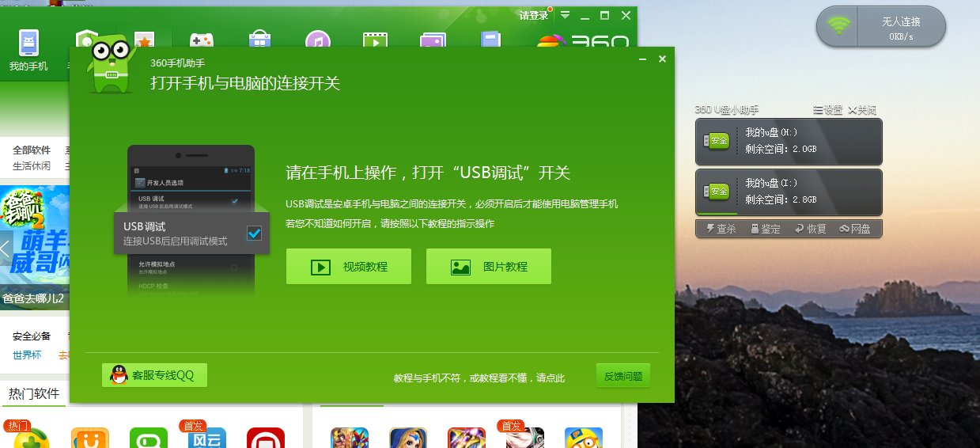Open the main menu dropdown arrow beside 请登录
Image resolution: width=980 pixels, height=448 pixels.
(x=565, y=15)
